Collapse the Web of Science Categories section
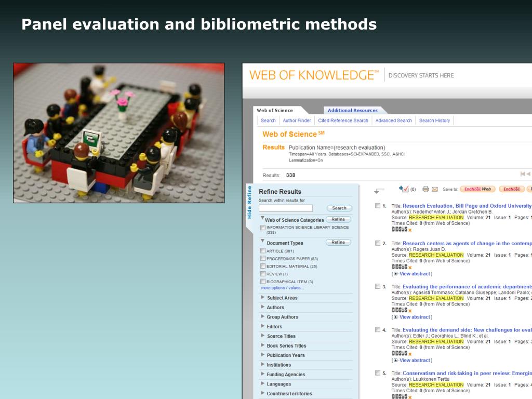532x399 pixels. click(x=262, y=218)
